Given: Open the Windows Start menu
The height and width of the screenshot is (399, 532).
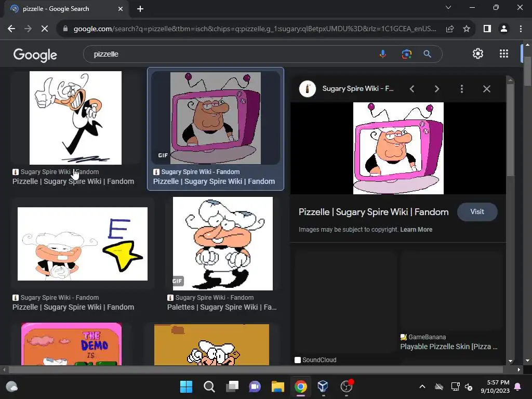Looking at the screenshot, I should coord(186,387).
